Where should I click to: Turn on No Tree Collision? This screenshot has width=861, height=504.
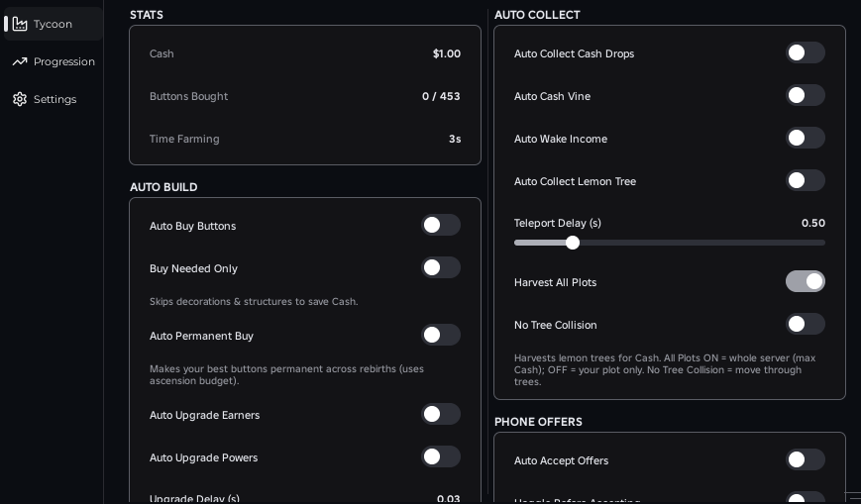click(x=805, y=324)
